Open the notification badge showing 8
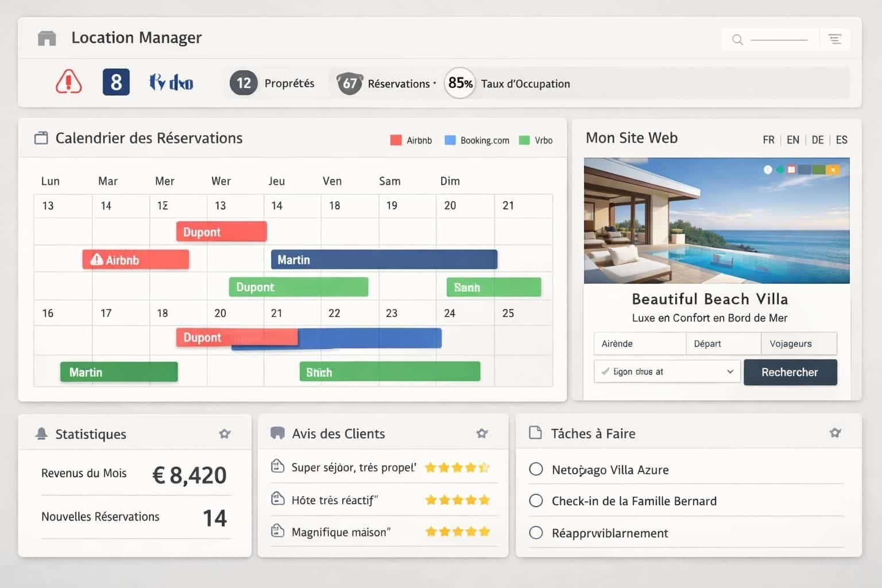882x588 pixels. tap(116, 82)
